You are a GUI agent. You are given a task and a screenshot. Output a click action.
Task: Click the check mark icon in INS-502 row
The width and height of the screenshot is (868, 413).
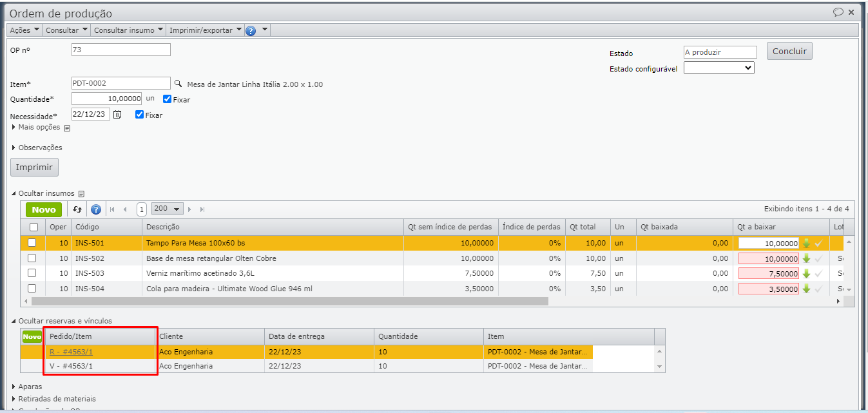818,258
